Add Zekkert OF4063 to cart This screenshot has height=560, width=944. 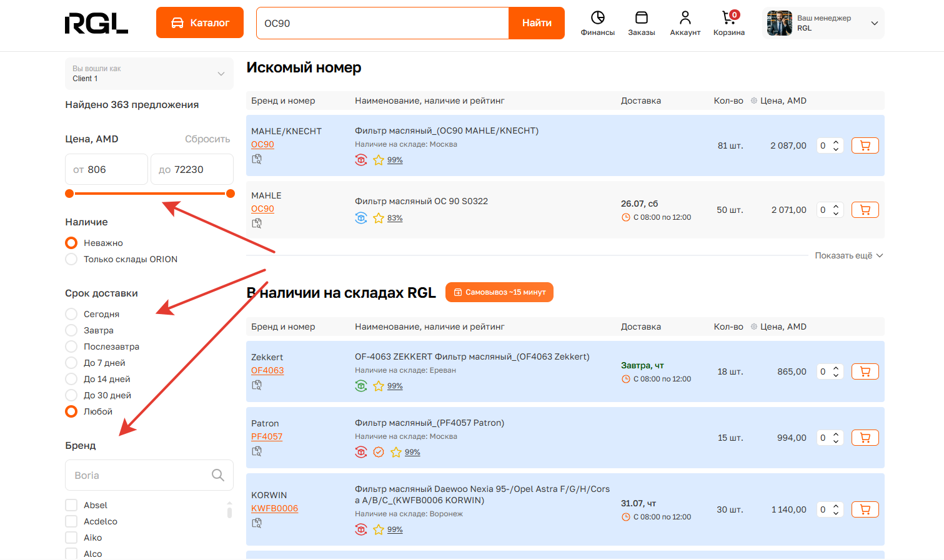click(x=865, y=371)
